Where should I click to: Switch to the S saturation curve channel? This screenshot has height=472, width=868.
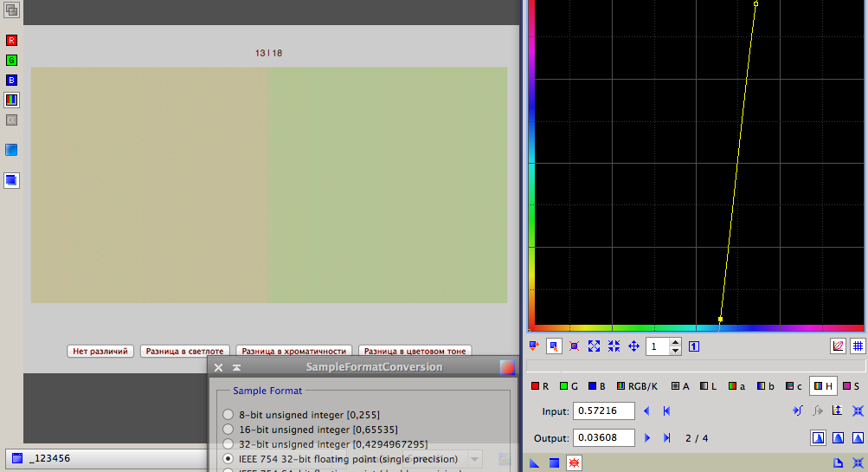pyautogui.click(x=852, y=386)
